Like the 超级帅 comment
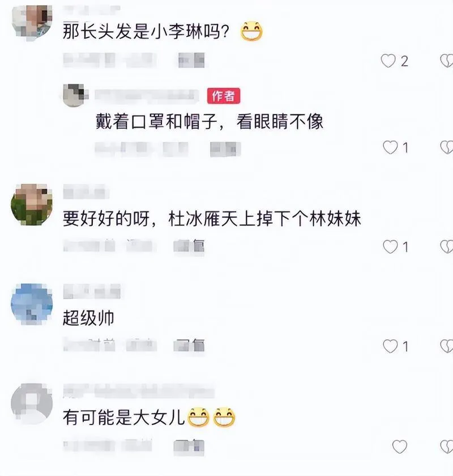This screenshot has width=453, height=476. point(390,346)
